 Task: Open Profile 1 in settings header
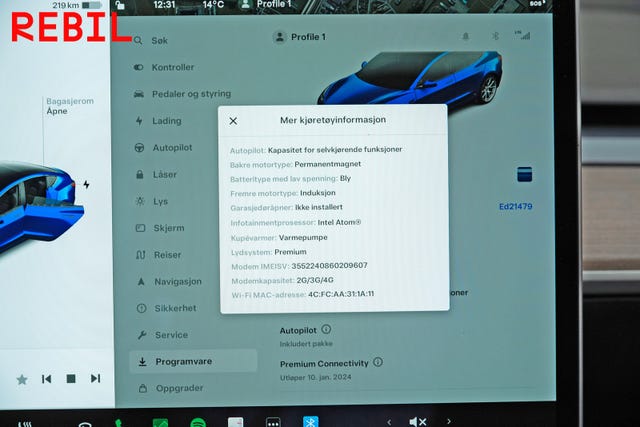300,37
